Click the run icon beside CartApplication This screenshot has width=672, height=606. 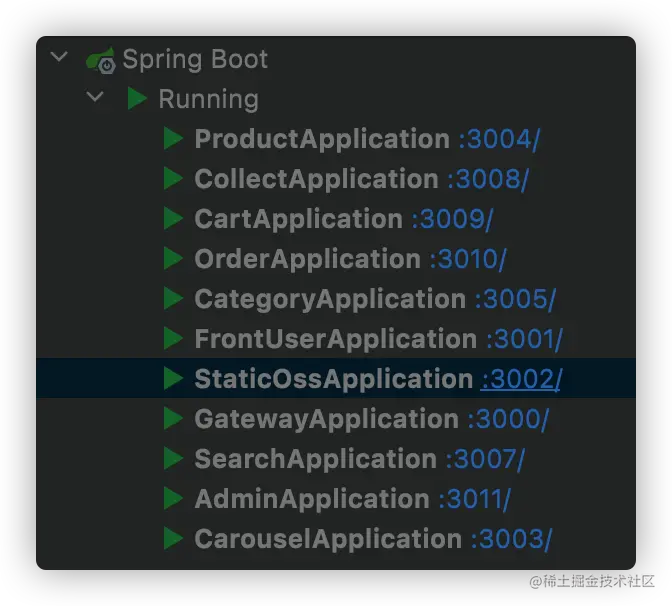pyautogui.click(x=173, y=219)
